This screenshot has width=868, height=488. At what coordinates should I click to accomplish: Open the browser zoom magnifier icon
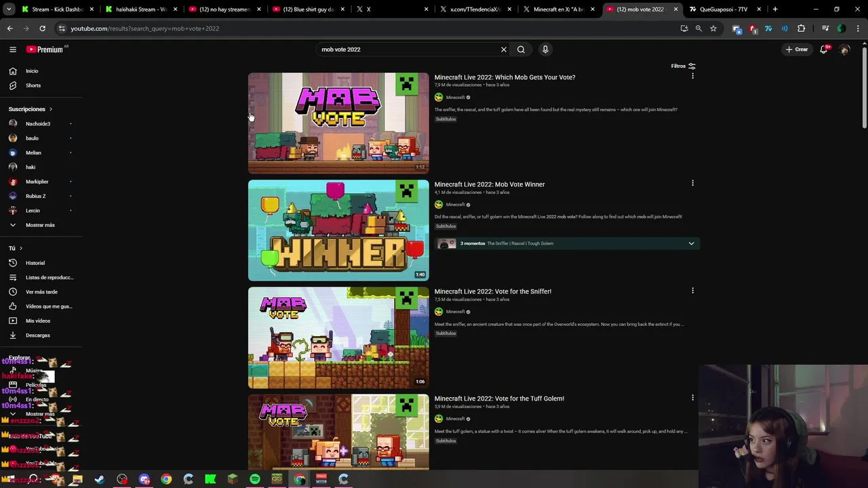coord(698,28)
